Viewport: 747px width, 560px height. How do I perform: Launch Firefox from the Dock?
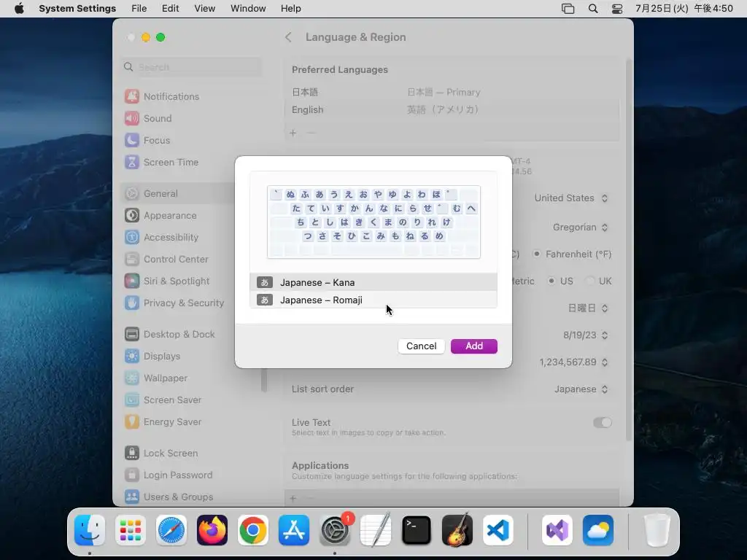click(x=212, y=530)
